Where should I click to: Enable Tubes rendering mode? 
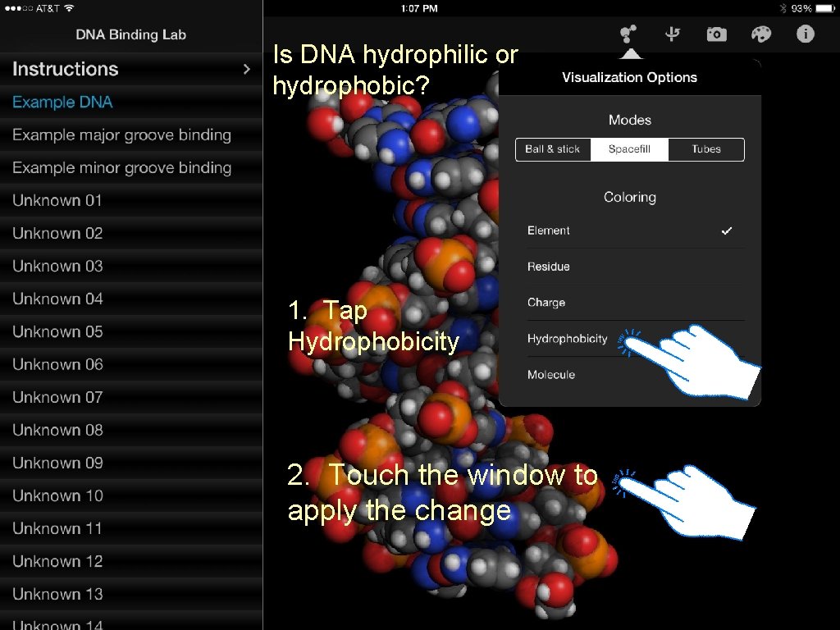coord(705,149)
